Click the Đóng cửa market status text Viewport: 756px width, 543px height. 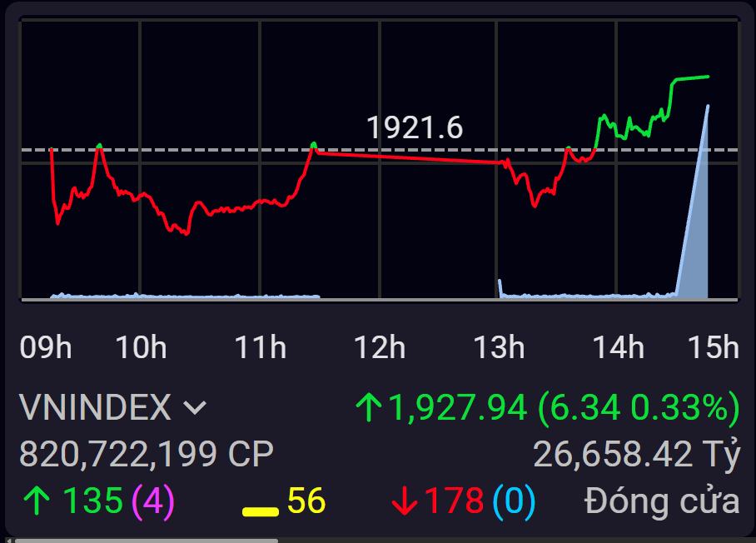click(662, 501)
